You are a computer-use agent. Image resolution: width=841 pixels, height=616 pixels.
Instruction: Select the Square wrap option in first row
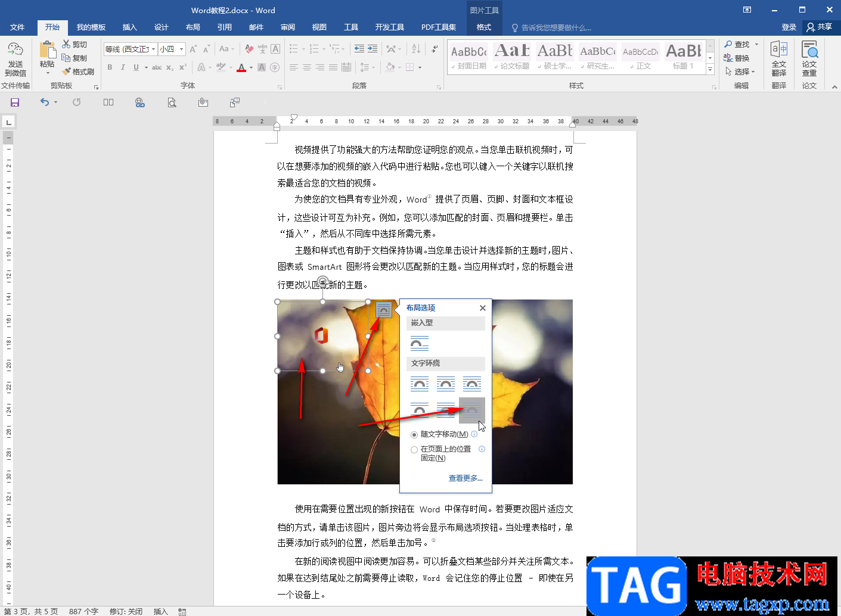pyautogui.click(x=420, y=384)
